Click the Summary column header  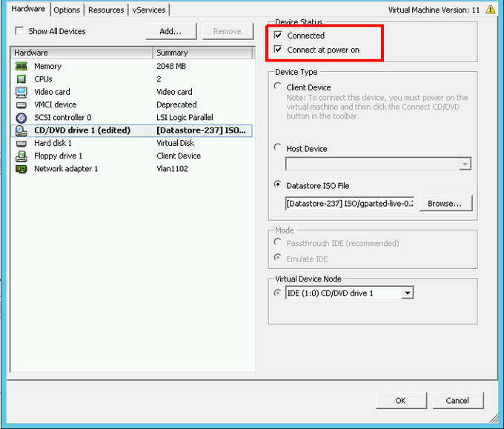(203, 53)
